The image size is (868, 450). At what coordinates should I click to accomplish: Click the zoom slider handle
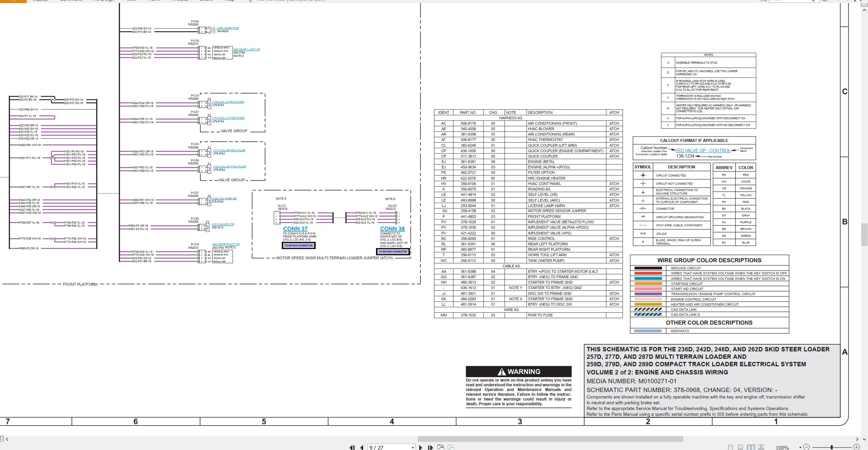coord(832,447)
